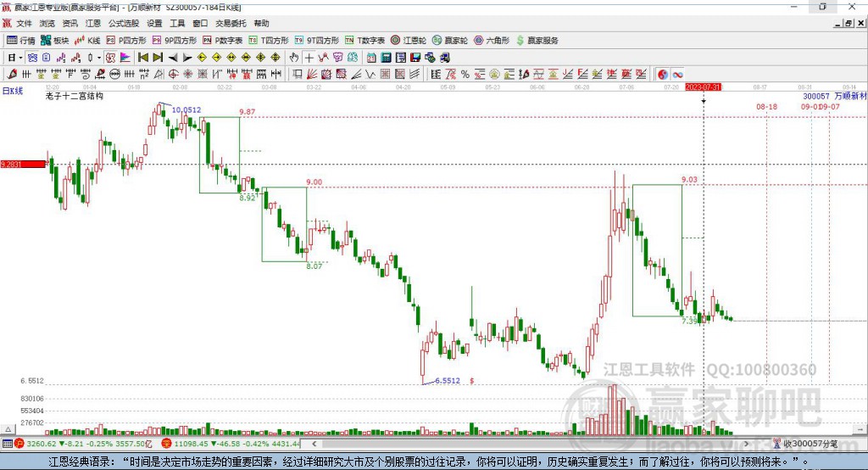The width and height of the screenshot is (868, 470).
Task: Click the floppy disk save icon
Action: coord(415,58)
